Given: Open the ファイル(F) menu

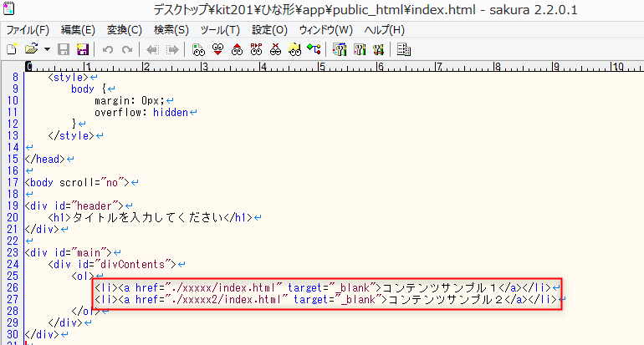Looking at the screenshot, I should point(28,30).
